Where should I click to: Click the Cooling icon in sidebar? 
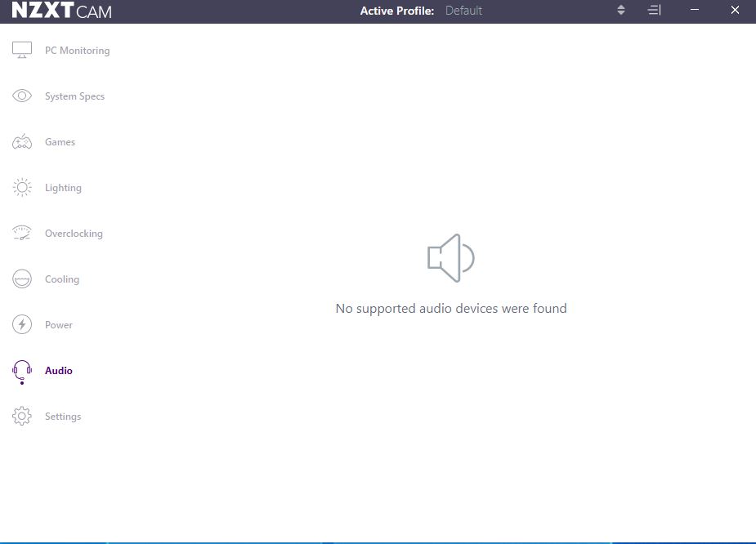[x=22, y=279]
